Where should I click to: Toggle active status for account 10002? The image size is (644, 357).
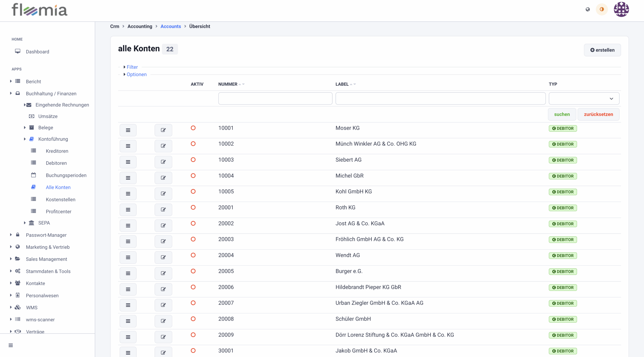coord(193,144)
